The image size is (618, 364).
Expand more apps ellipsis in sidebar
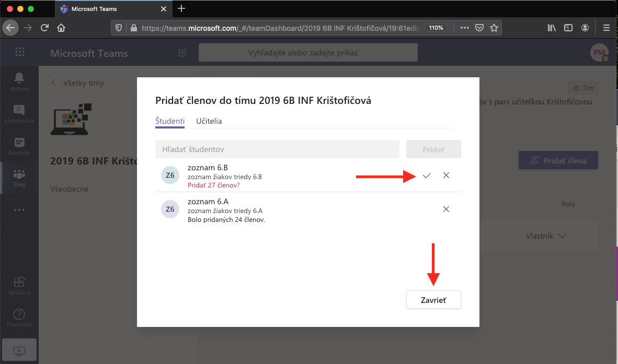click(x=19, y=209)
